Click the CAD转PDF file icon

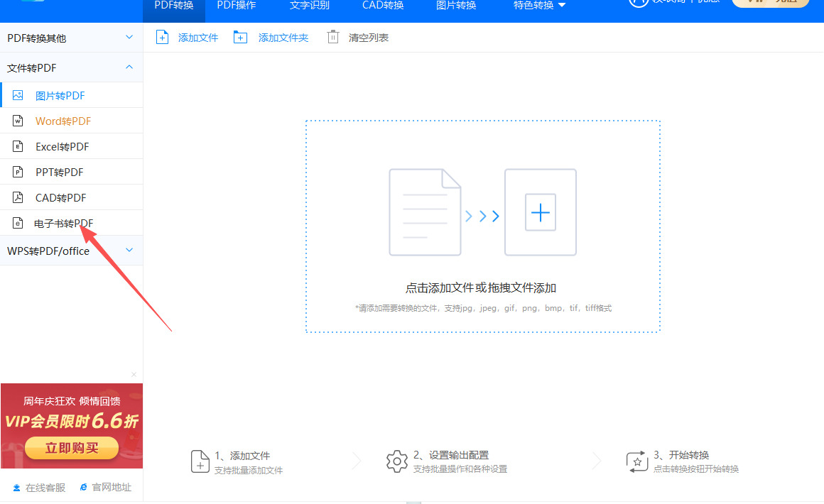(x=18, y=197)
